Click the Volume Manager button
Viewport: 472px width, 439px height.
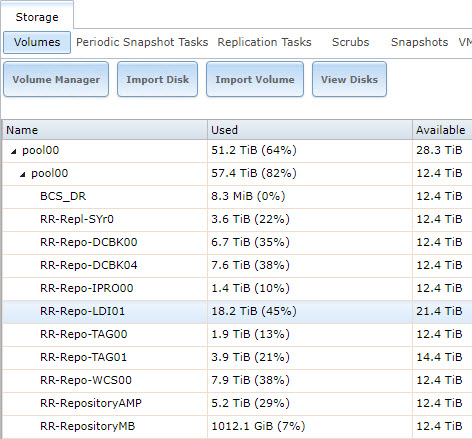[x=56, y=79]
